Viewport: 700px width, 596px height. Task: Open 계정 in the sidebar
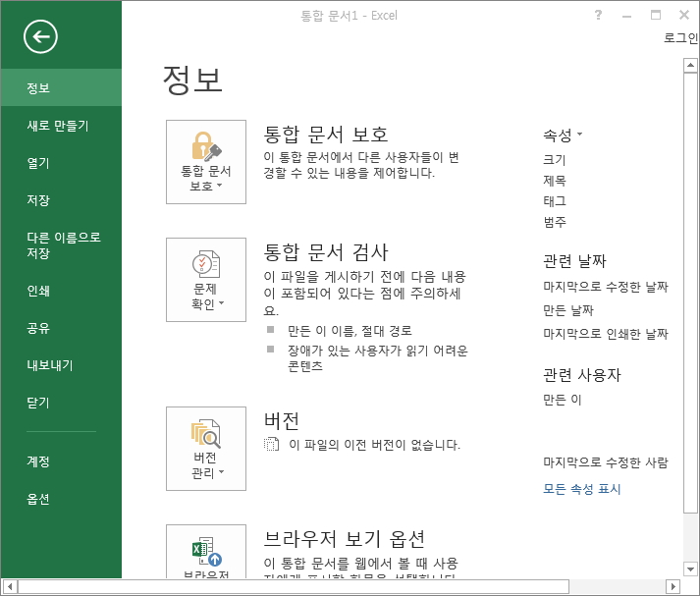[61, 461]
